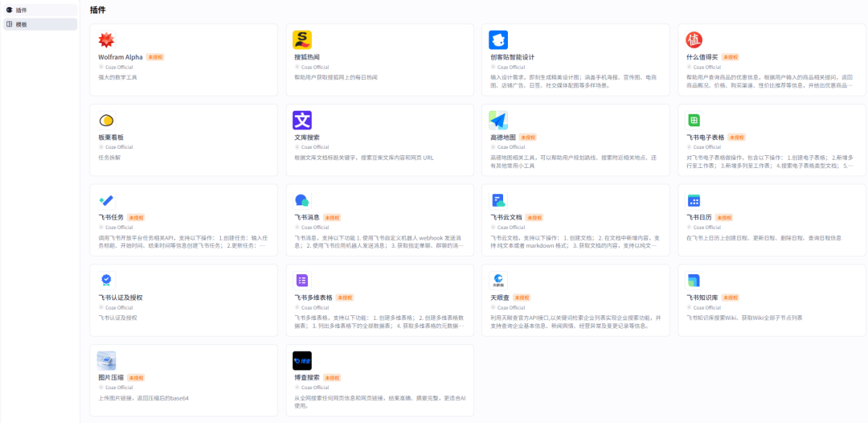Open the 板栗看板 plugin title
This screenshot has height=423, width=868.
pos(111,138)
